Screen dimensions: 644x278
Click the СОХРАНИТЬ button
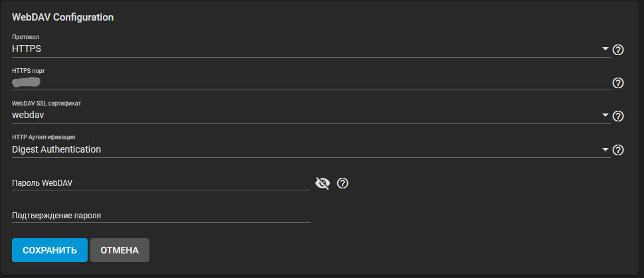coord(50,250)
